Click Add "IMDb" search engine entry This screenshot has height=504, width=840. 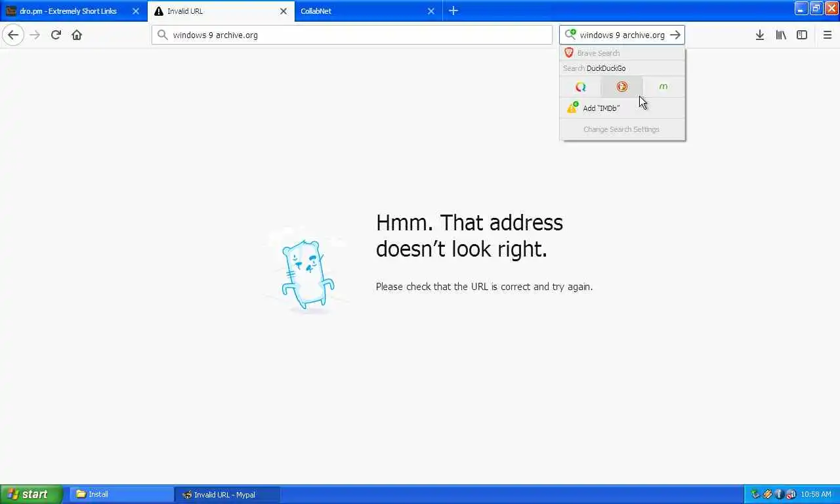(x=622, y=108)
